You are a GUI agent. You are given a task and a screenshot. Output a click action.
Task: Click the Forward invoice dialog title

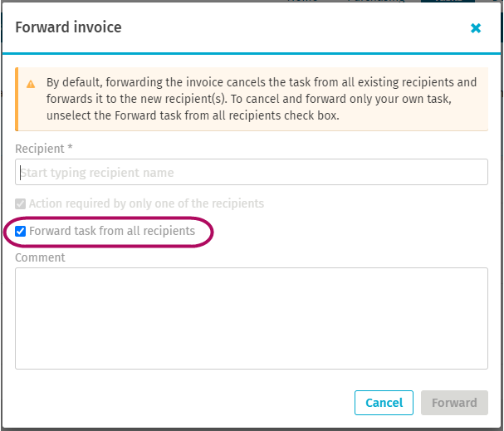coord(68,27)
